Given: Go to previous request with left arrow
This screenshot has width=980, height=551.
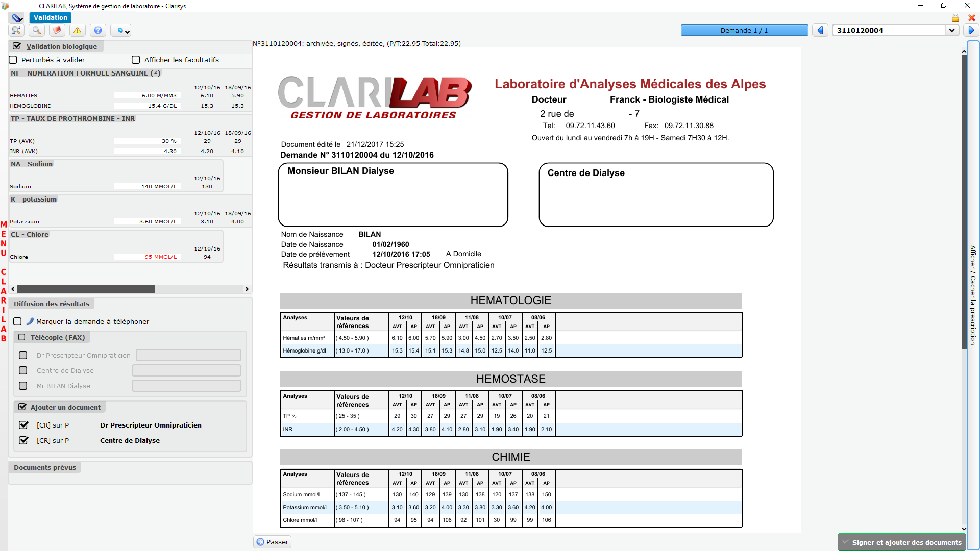Looking at the screenshot, I should (x=820, y=30).
